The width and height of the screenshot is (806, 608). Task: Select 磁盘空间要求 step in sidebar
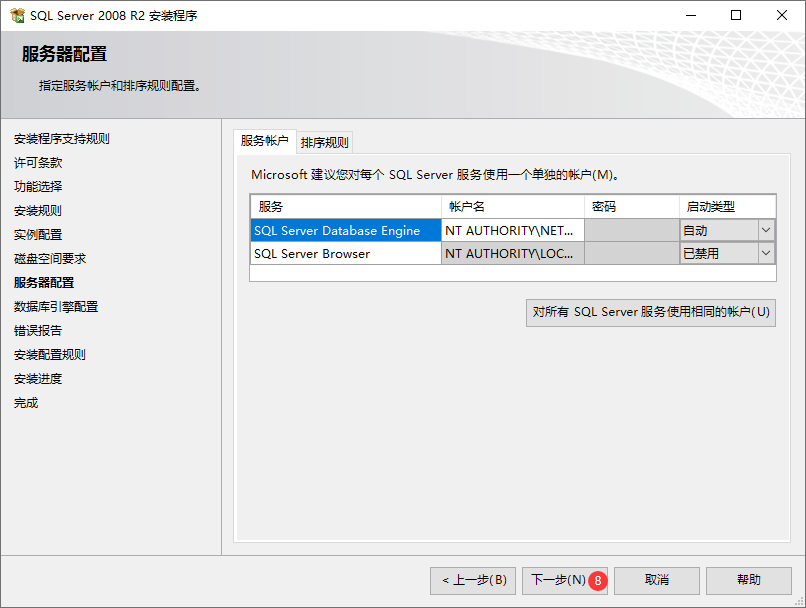point(50,259)
